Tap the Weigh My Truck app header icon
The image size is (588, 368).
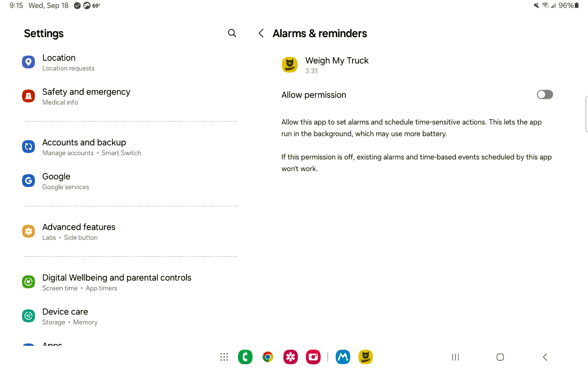click(x=290, y=64)
